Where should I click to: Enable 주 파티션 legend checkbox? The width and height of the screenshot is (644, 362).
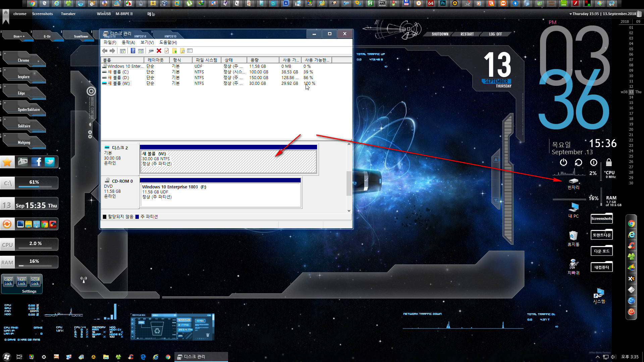pyautogui.click(x=138, y=217)
